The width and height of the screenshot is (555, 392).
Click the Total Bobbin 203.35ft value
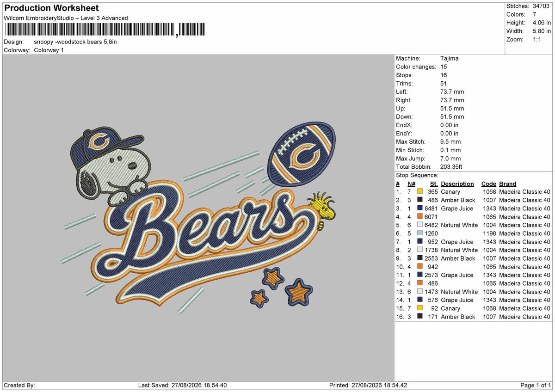[451, 167]
